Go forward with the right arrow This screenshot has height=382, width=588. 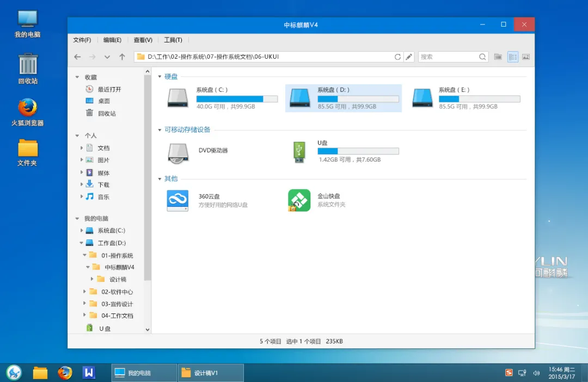coord(92,57)
